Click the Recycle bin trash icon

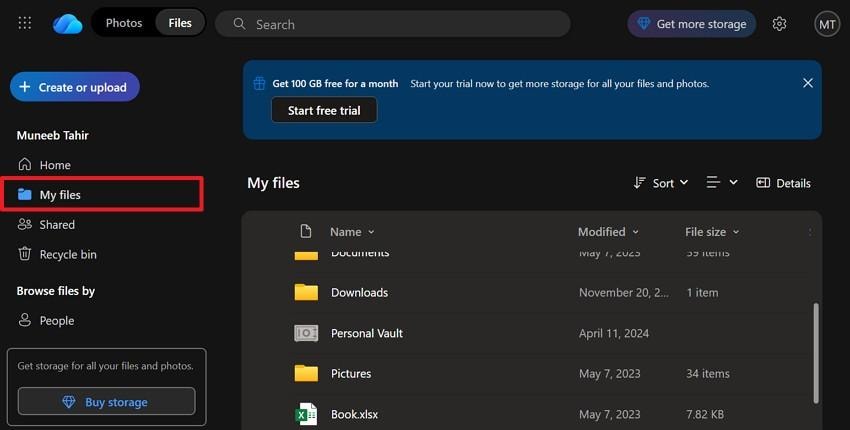pyautogui.click(x=24, y=254)
